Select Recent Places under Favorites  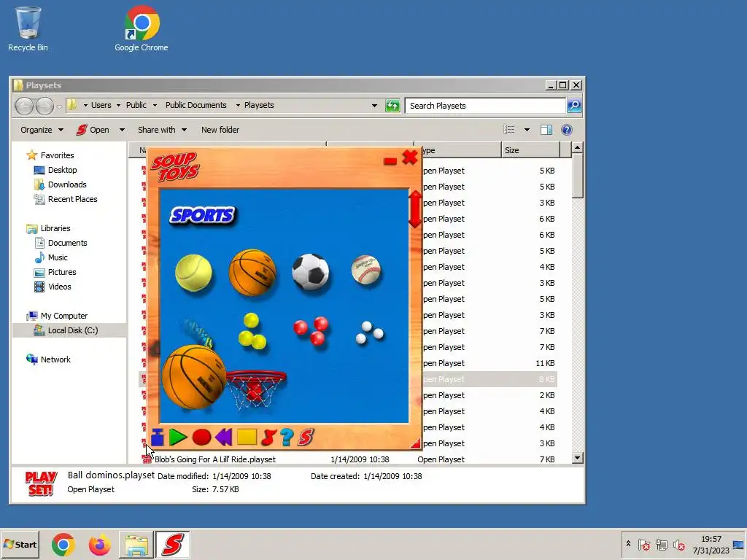point(72,199)
